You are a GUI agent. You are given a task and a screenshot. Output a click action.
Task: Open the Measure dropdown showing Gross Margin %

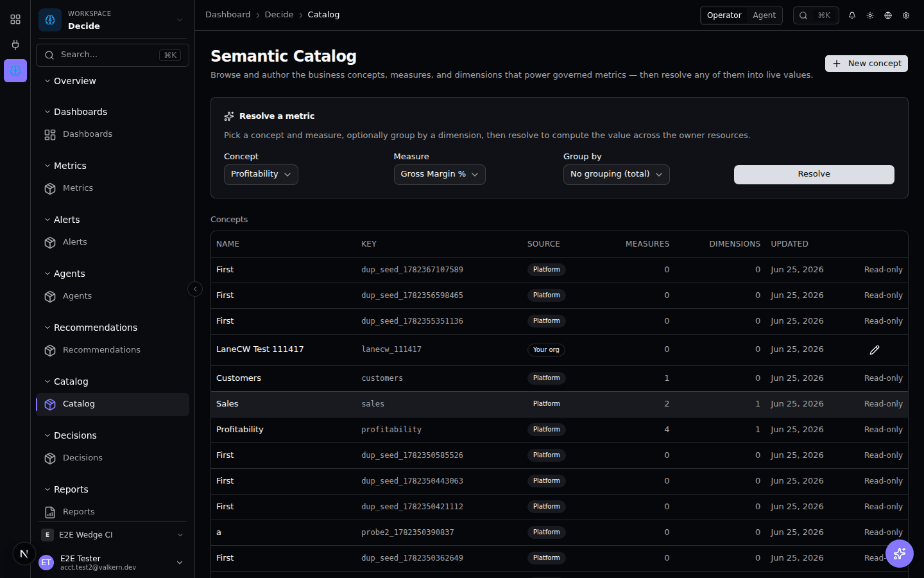click(440, 175)
